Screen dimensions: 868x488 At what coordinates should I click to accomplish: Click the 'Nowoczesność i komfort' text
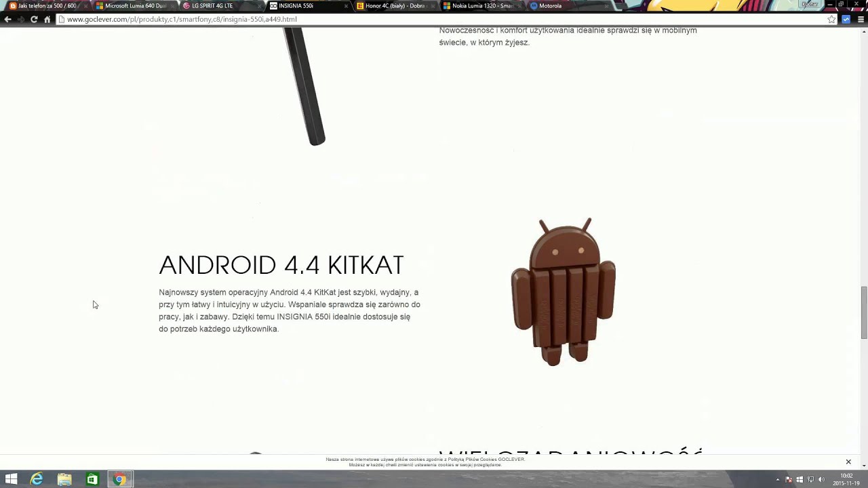[568, 36]
